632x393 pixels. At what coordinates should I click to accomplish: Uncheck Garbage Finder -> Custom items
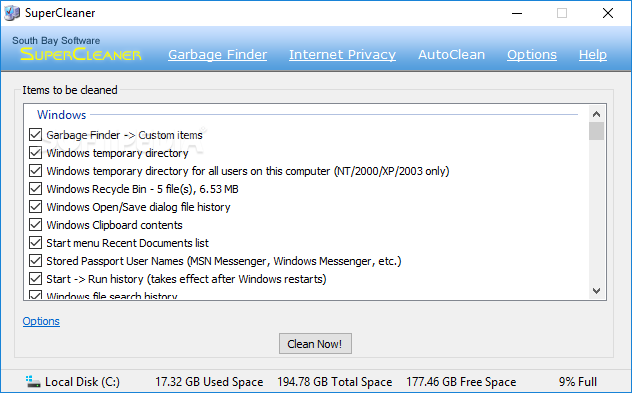(35, 135)
